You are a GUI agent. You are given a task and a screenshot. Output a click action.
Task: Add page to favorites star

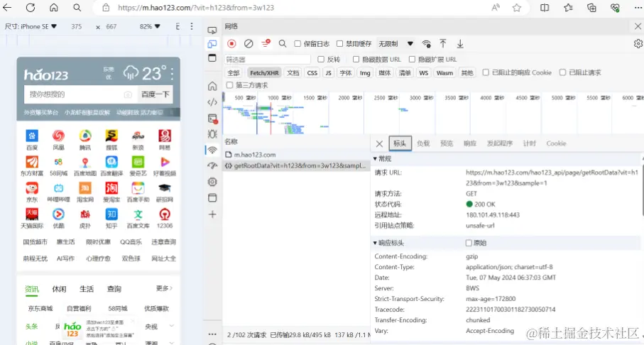point(517,7)
